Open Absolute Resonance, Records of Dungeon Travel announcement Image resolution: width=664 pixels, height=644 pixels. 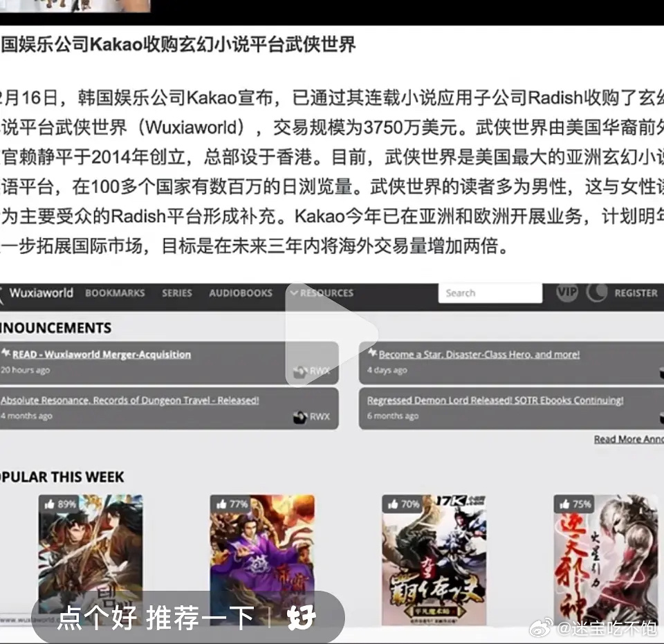[129, 400]
